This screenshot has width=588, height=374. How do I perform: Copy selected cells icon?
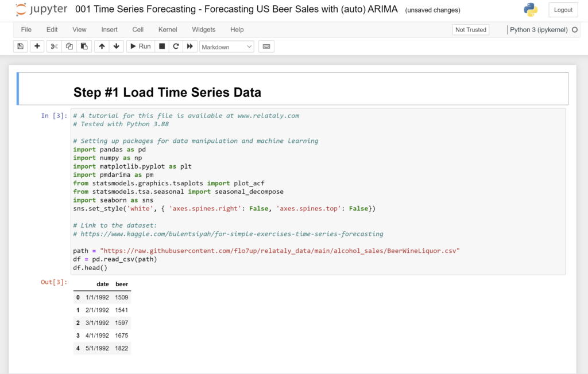tap(69, 46)
